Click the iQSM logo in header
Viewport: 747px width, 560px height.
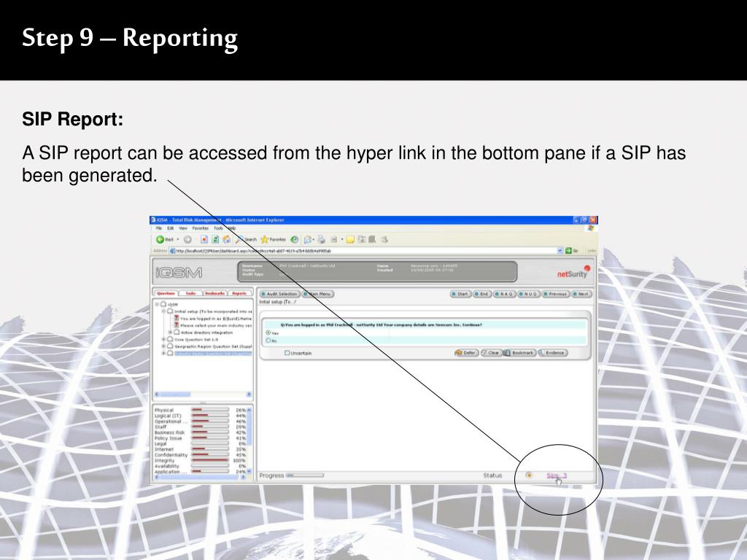[x=179, y=273]
